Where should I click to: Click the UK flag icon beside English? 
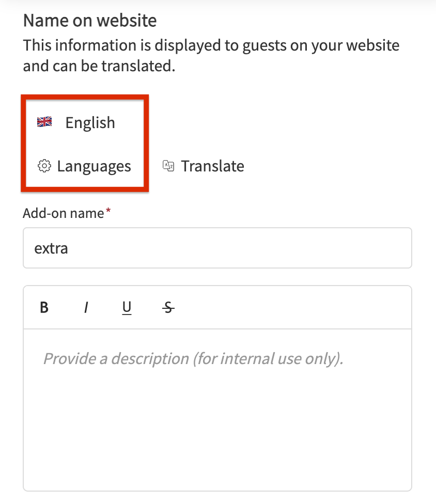coord(44,122)
